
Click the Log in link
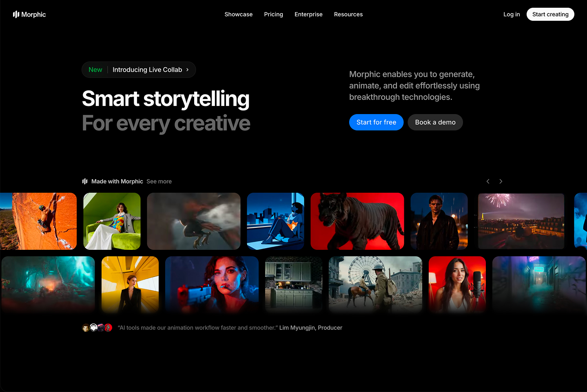[x=512, y=14]
